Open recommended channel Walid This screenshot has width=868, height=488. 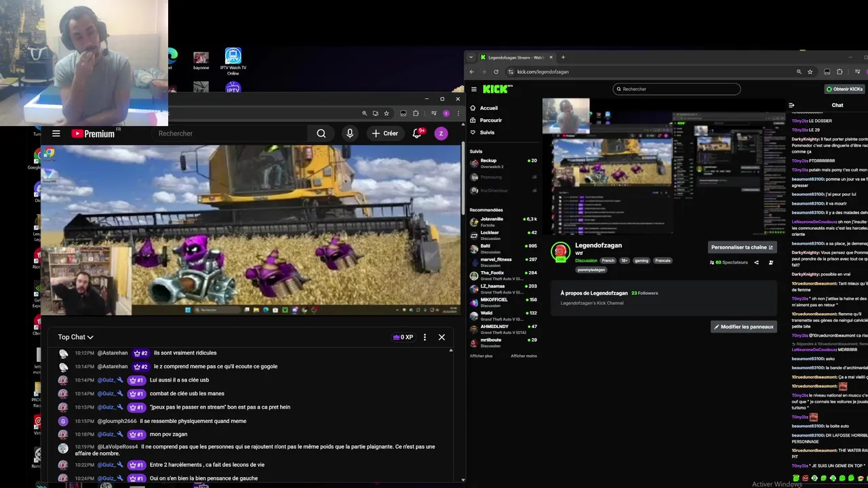point(503,316)
